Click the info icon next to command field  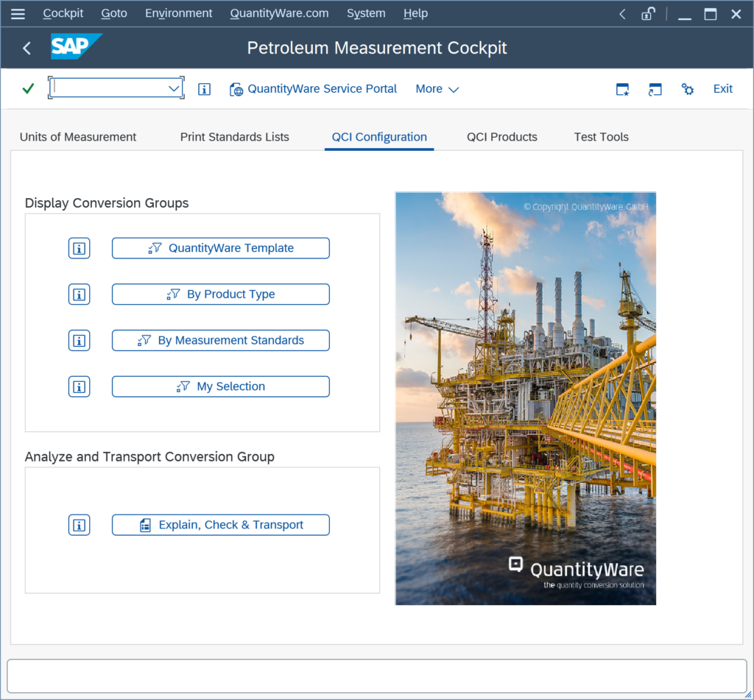[204, 89]
